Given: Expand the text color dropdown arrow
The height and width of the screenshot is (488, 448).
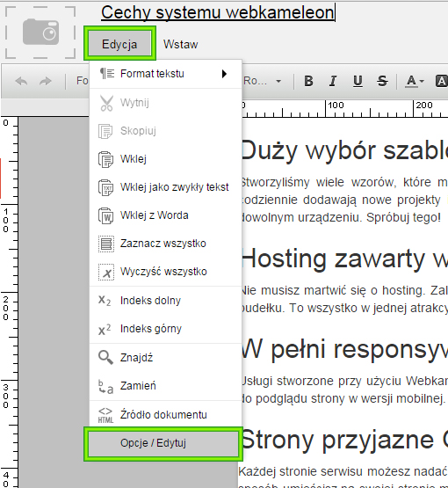Looking at the screenshot, I should click(422, 81).
